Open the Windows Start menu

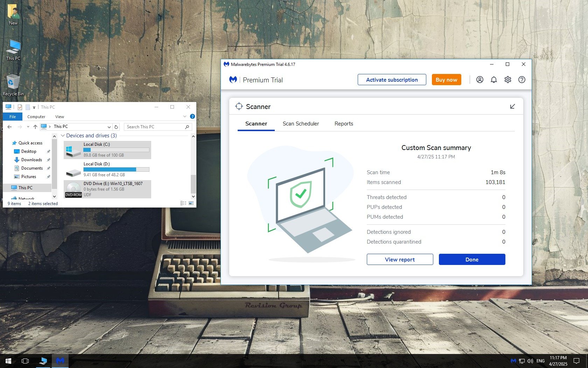8,361
